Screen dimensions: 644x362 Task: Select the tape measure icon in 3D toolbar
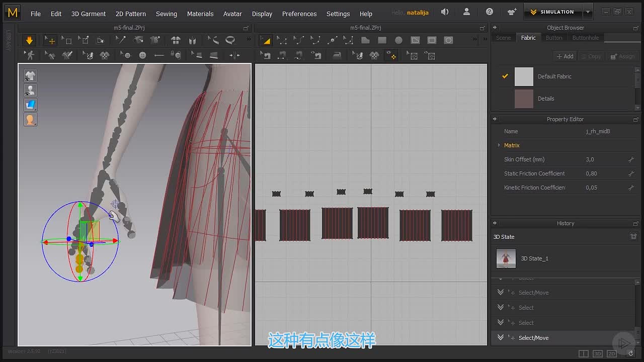230,40
